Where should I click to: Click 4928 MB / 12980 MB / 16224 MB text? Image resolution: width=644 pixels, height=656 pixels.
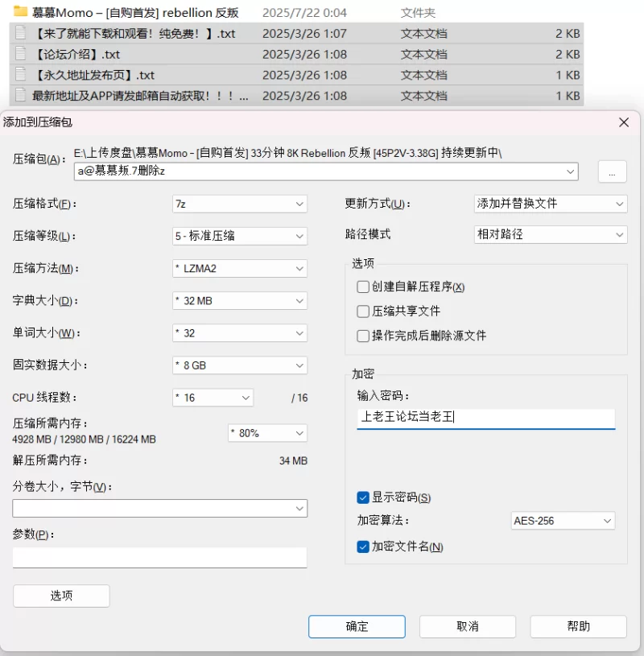click(x=84, y=439)
